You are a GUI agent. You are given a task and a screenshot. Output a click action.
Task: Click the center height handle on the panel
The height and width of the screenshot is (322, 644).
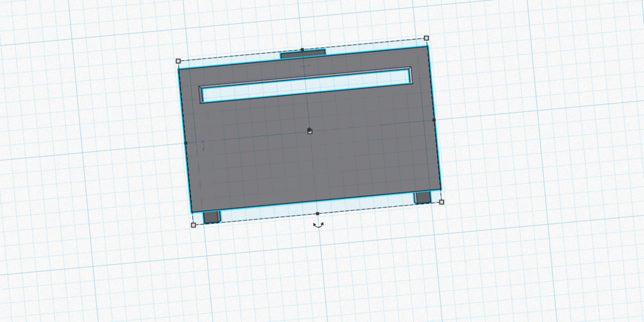[x=310, y=131]
